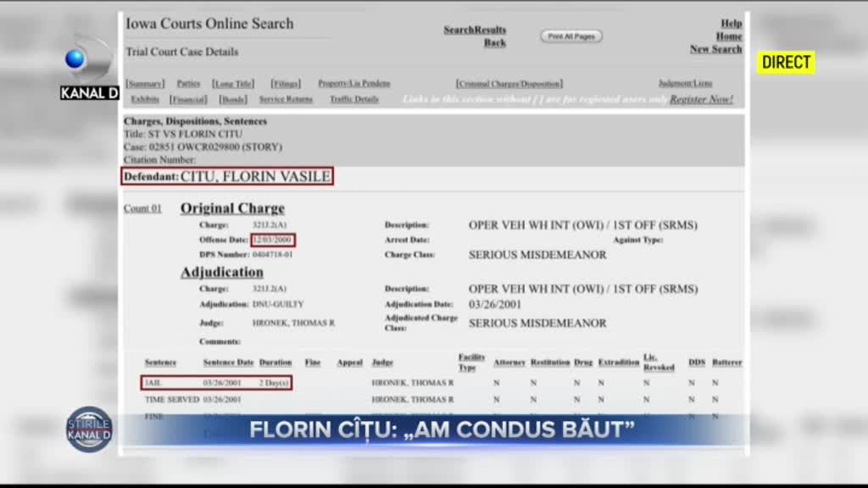Image resolution: width=868 pixels, height=488 pixels.
Task: View the Filings tab
Action: 286,84
